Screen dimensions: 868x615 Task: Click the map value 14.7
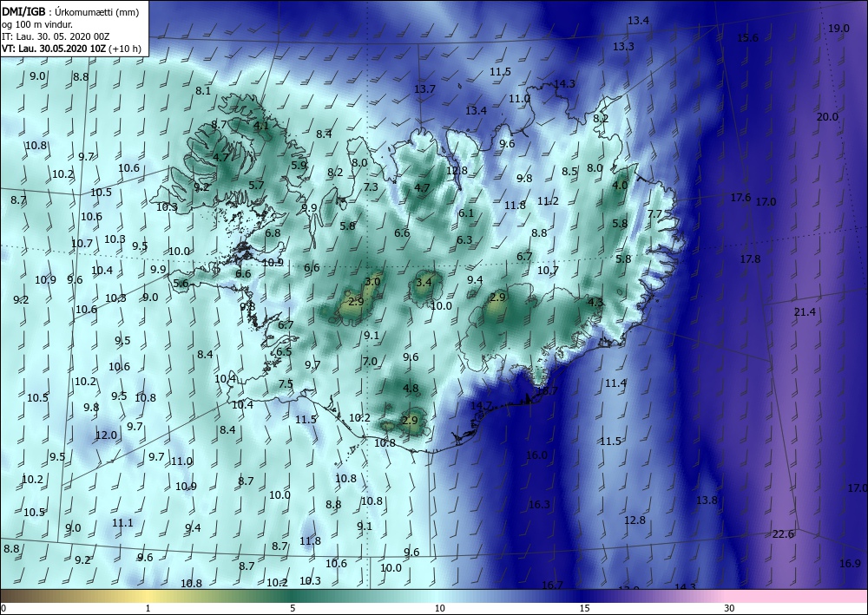[x=481, y=406]
